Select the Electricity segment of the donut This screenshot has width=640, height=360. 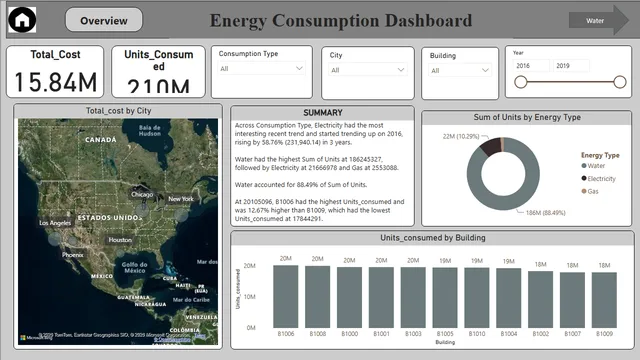[491, 147]
